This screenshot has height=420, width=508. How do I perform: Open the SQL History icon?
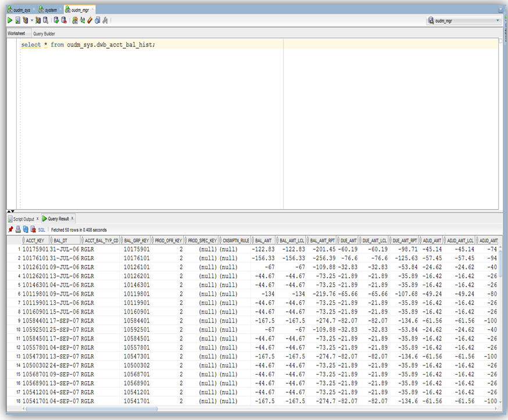[x=97, y=20]
